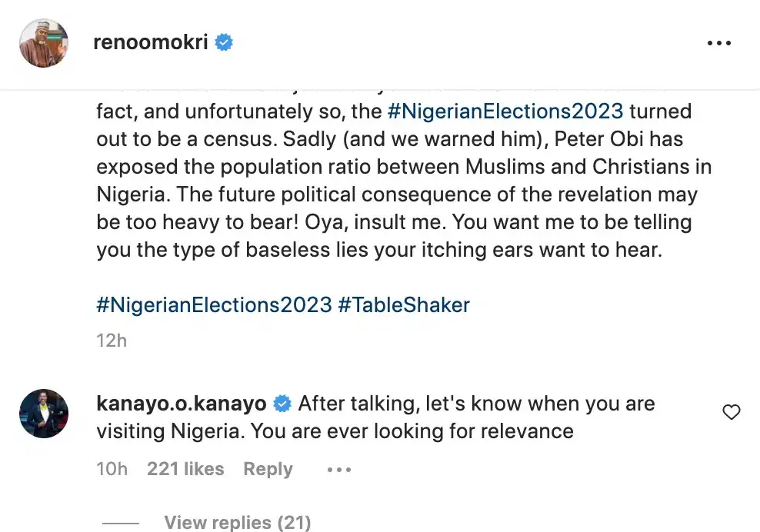This screenshot has height=532, width=760.
Task: Click kanayo.o.kanayo's profile avatar
Action: pos(44,414)
